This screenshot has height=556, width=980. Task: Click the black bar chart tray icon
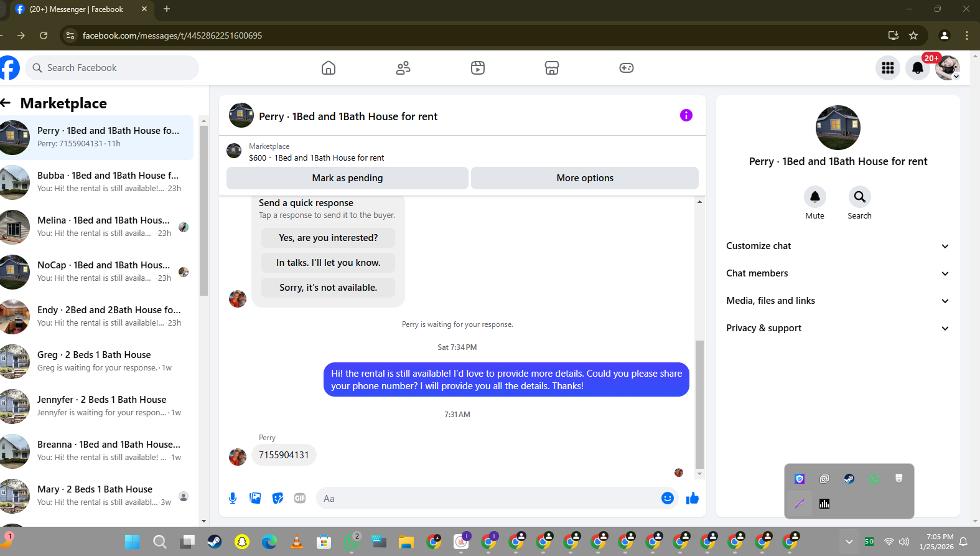click(824, 504)
